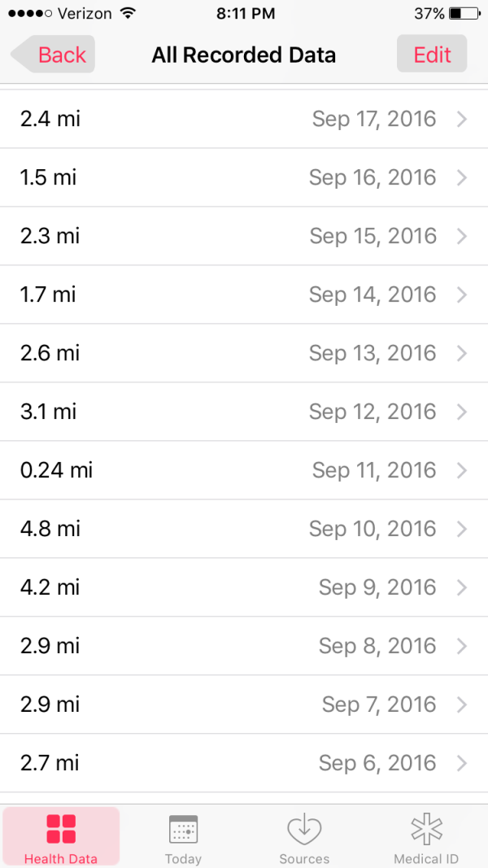Tap the 4.2 mi distance record
This screenshot has width=488, height=868.
pos(50,587)
